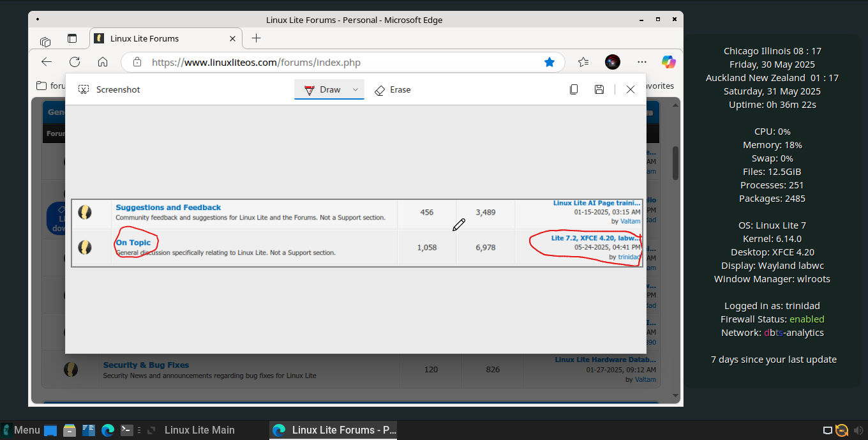The height and width of the screenshot is (440, 868).
Task: Refresh the current page
Action: point(75,62)
